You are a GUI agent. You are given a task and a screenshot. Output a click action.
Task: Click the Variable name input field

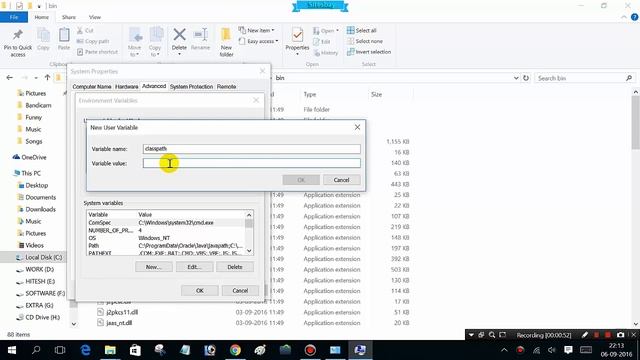(251, 149)
